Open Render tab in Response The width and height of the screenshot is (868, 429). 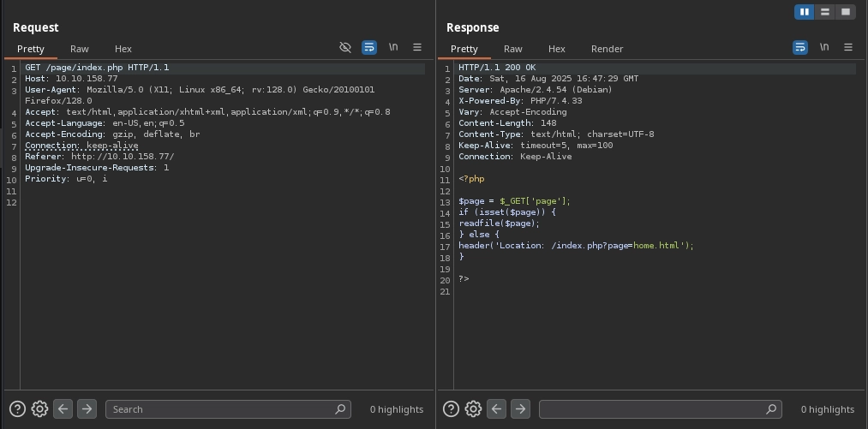pyautogui.click(x=607, y=49)
